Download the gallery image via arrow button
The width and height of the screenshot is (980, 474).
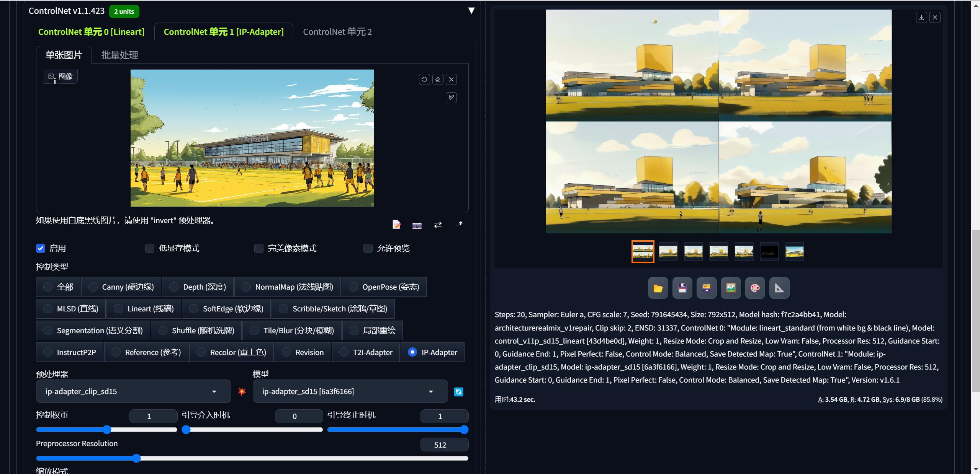921,17
